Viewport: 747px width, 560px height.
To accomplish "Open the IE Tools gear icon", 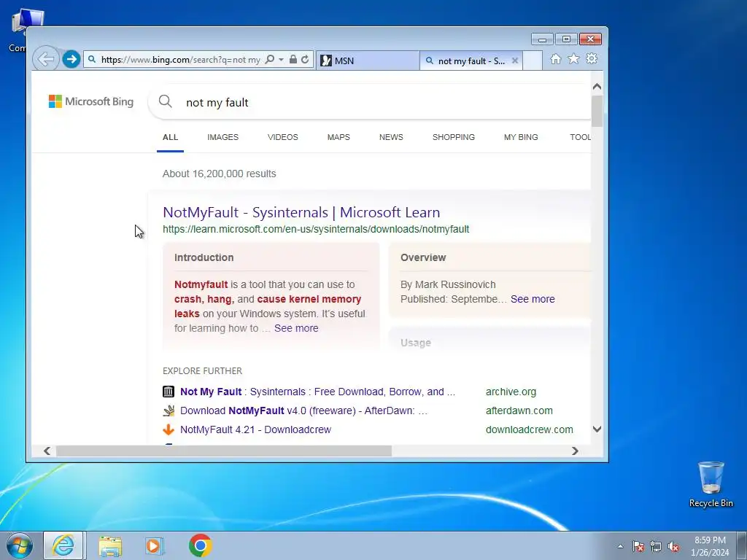I will (592, 58).
